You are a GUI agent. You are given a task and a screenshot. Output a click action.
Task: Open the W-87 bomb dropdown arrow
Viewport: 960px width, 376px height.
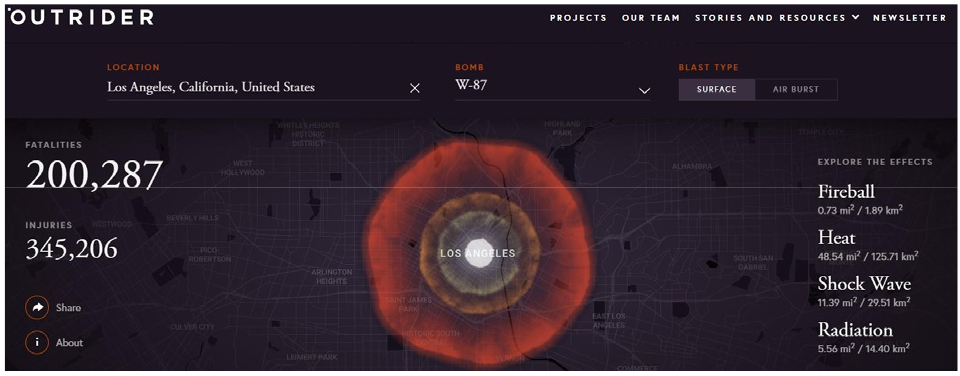[644, 91]
